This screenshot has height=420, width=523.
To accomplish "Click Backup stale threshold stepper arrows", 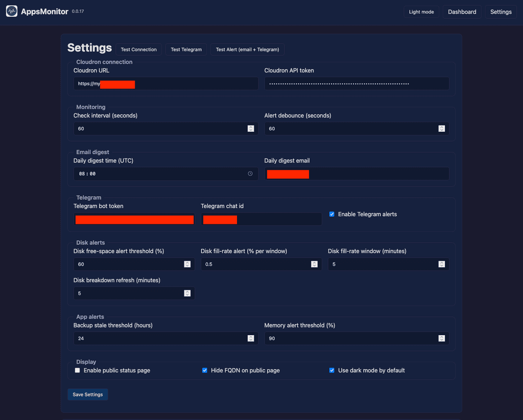I will point(251,338).
